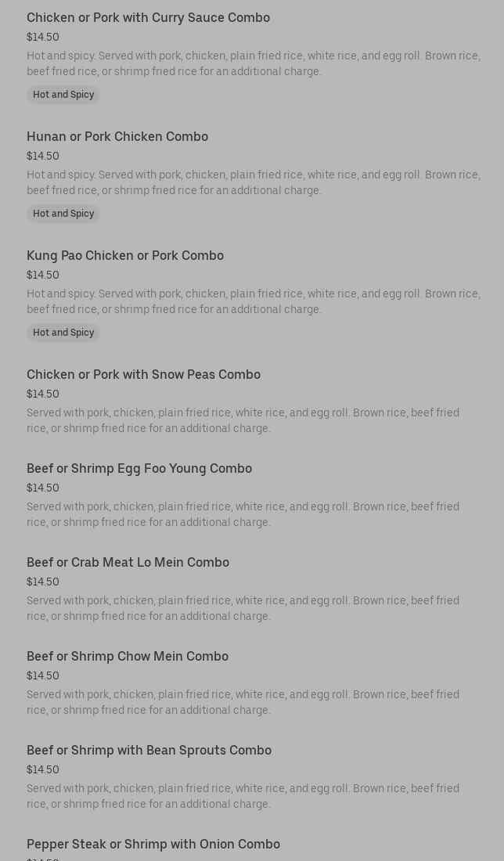Viewport: 504px width, 861px height.
Task: Open Kung Pao Chicken or Pork Combo
Action: point(125,256)
